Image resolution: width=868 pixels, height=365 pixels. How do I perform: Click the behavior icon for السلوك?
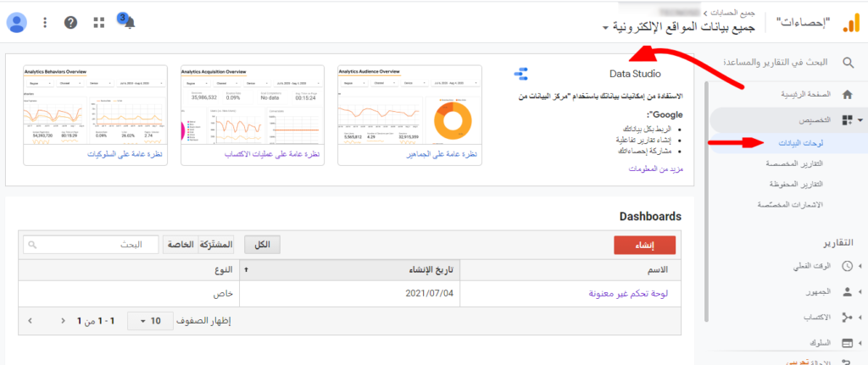[x=847, y=343]
